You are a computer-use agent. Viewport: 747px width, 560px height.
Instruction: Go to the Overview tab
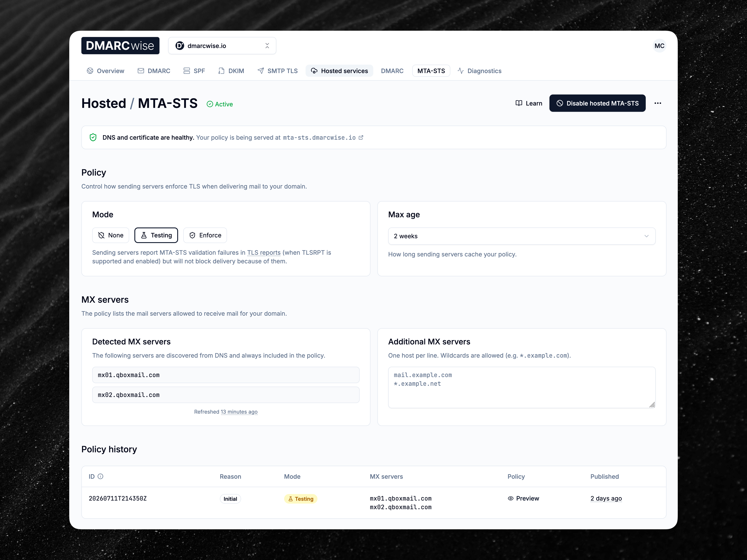(105, 71)
